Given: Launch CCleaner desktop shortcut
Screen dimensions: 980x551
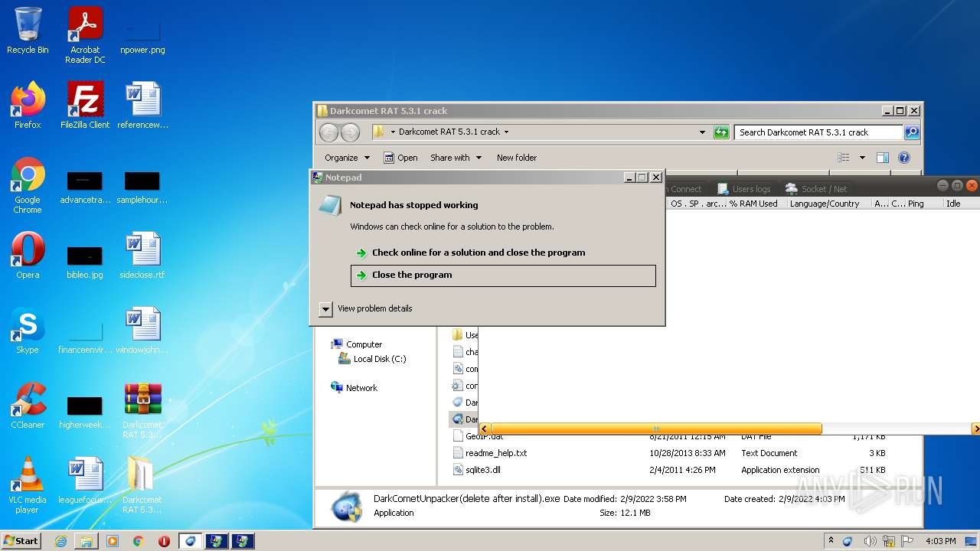Looking at the screenshot, I should click(28, 406).
